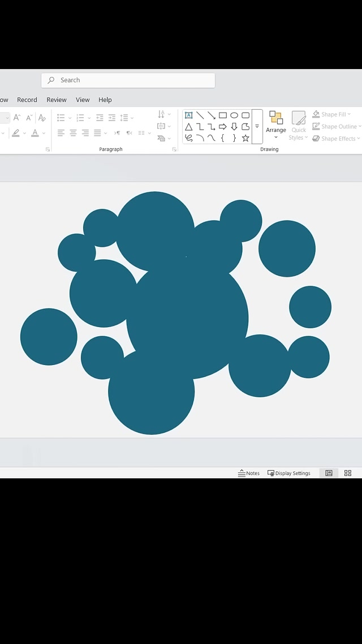362x644 pixels.
Task: Click Increase Font Size icon
Action: pyautogui.click(x=16, y=118)
